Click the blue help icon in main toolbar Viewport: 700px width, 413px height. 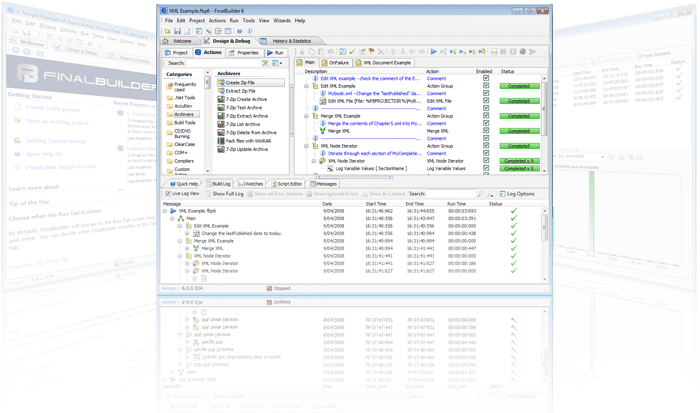click(x=239, y=31)
